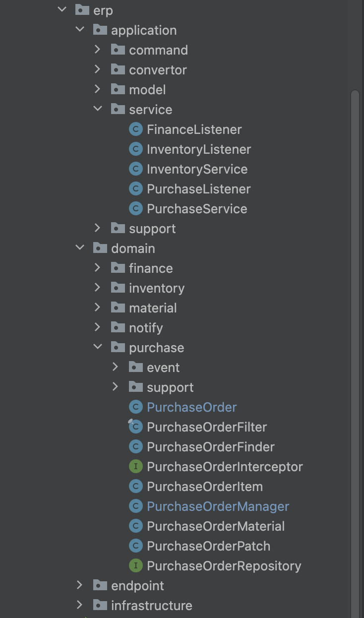The width and height of the screenshot is (364, 618).
Task: Click the PurchaseOrderRepository interface icon
Action: click(x=135, y=566)
